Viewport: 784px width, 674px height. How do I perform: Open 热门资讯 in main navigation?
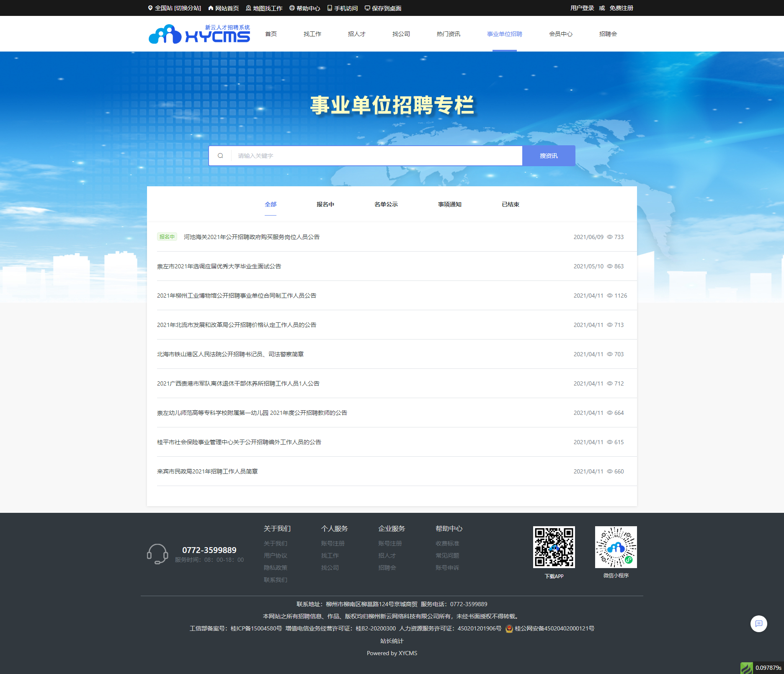[x=449, y=34]
